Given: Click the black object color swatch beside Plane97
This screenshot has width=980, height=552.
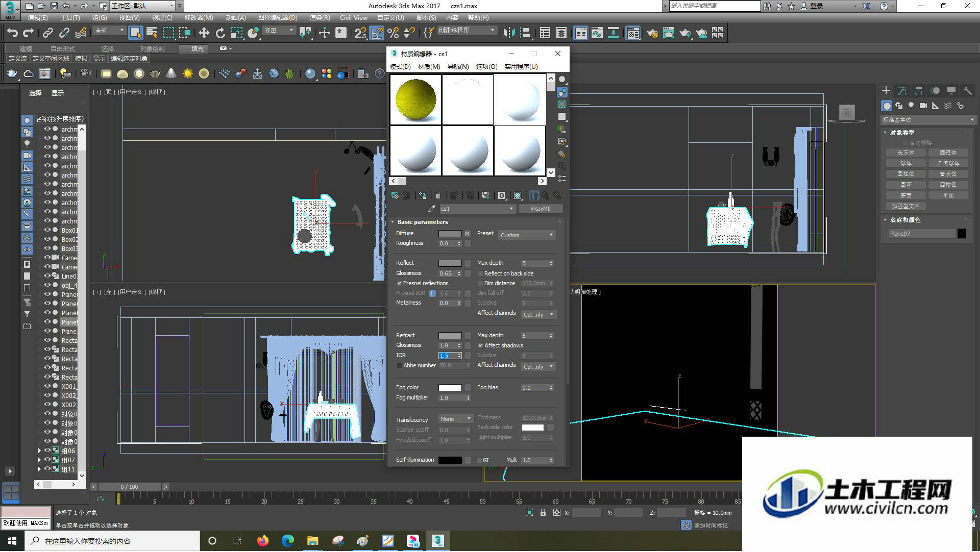Looking at the screenshot, I should (x=962, y=234).
